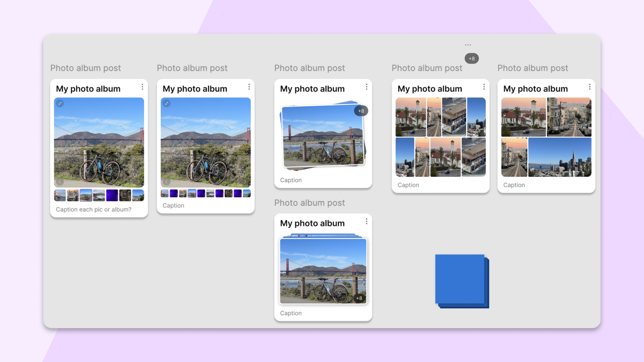The image size is (644, 362).
Task: Open kebab menu on tilted-stack album card
Action: point(366,87)
